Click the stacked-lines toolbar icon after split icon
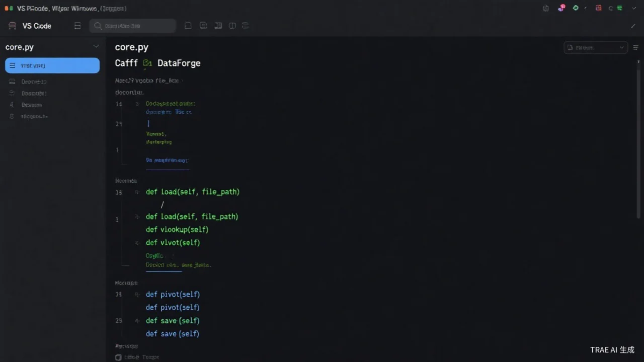Screen dimensions: 644x362 click(x=246, y=26)
